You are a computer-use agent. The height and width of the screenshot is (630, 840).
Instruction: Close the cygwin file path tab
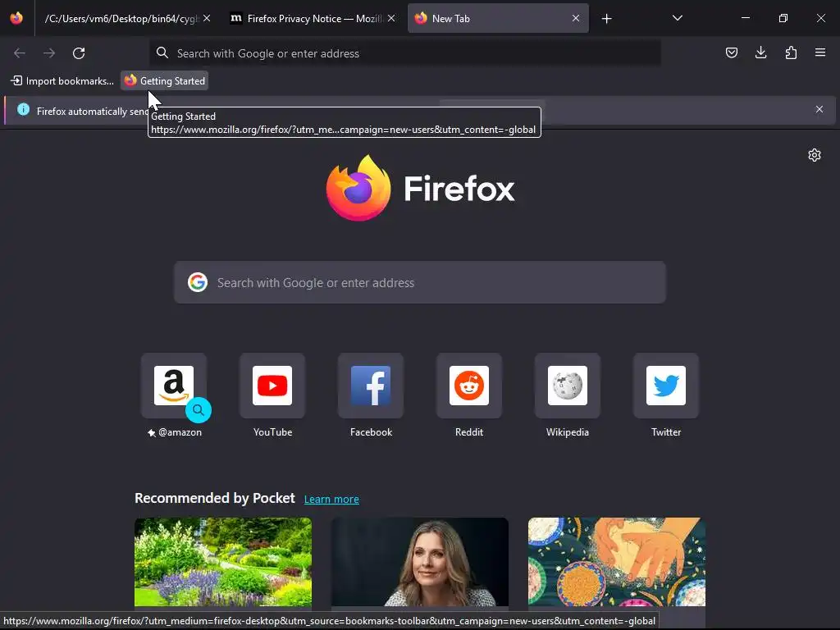207,18
